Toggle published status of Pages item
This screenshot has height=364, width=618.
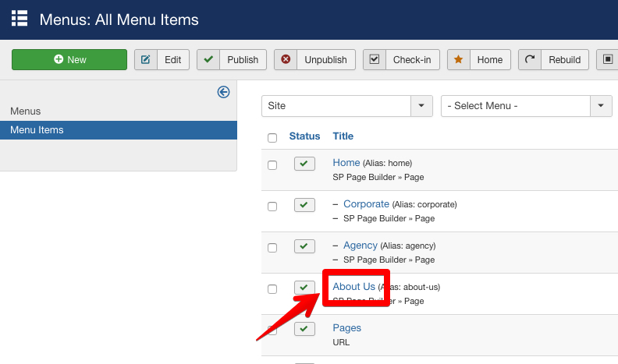[x=304, y=329]
